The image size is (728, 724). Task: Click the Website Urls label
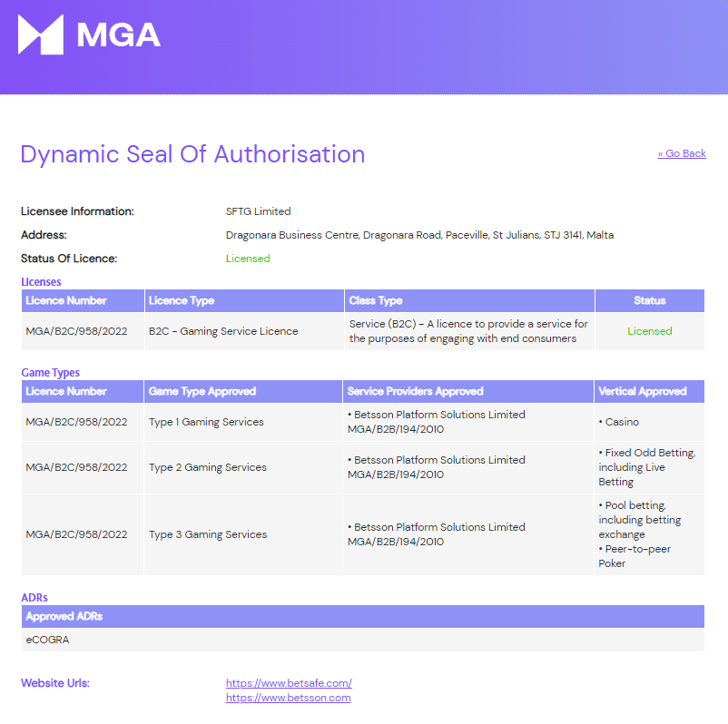55,683
